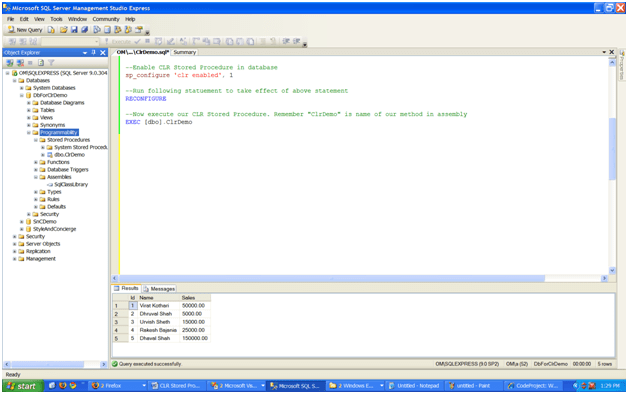The height and width of the screenshot is (394, 628).
Task: Click the New Query button
Action: pyautogui.click(x=25, y=30)
